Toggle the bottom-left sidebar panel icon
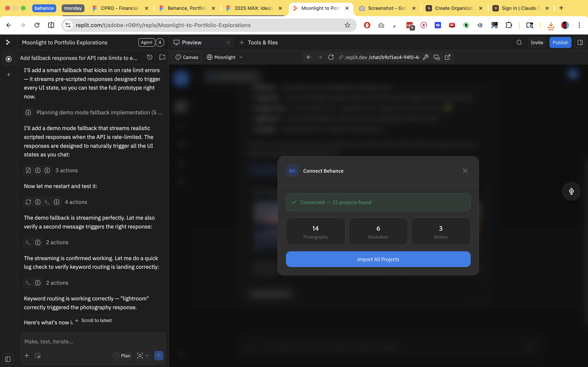Screen dimensions: 588x367 [x=8, y=359]
